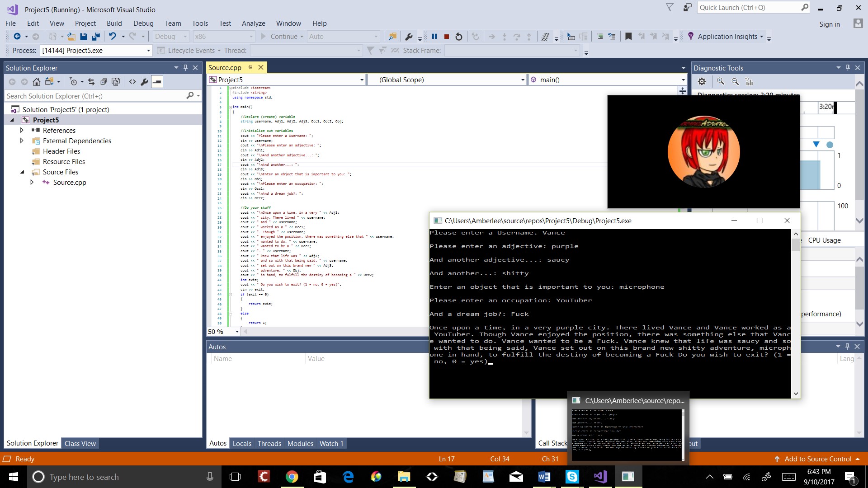
Task: Open Google Chrome from the taskbar
Action: click(x=292, y=477)
